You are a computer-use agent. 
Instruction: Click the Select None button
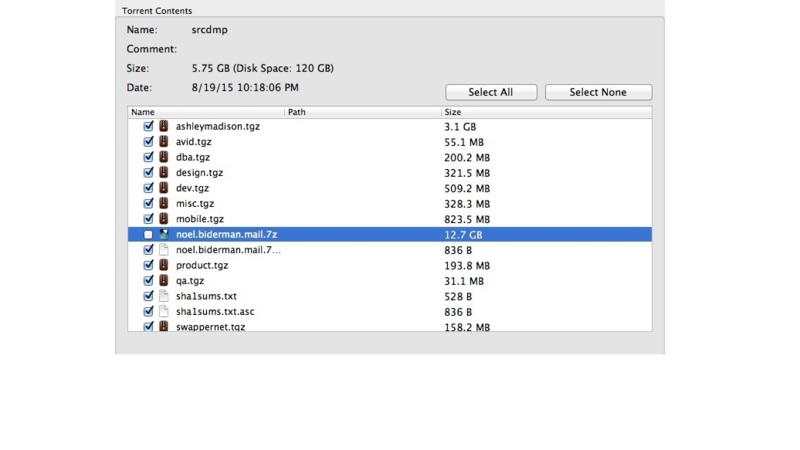[598, 92]
